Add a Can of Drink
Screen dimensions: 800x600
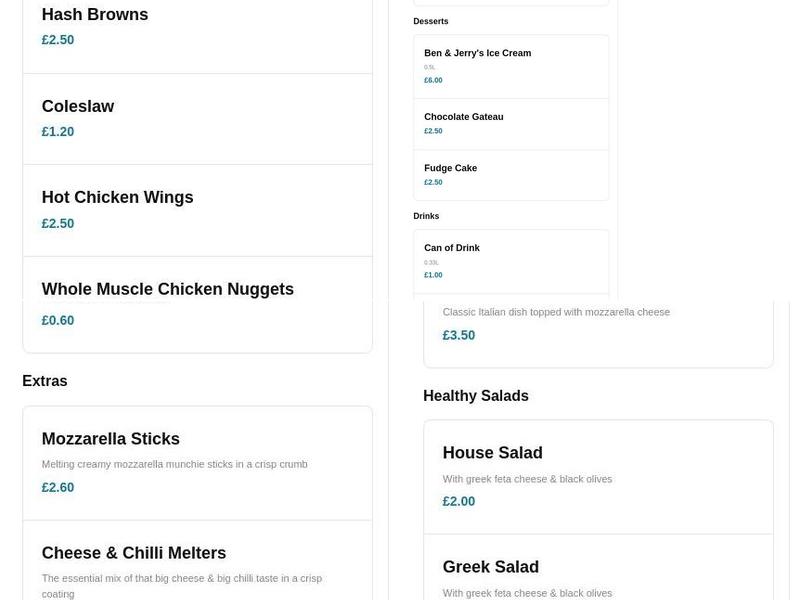452,248
